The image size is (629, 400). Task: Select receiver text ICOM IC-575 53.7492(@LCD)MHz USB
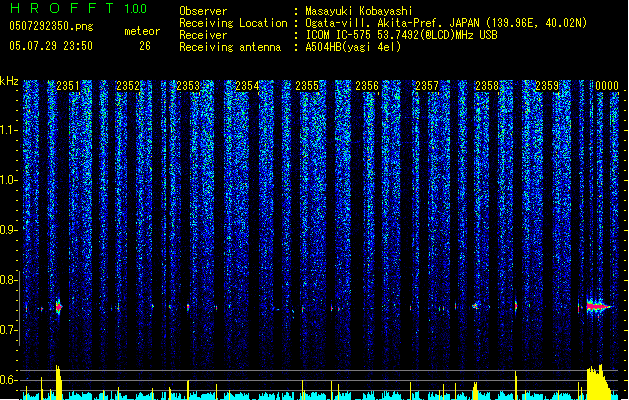[x=402, y=35]
